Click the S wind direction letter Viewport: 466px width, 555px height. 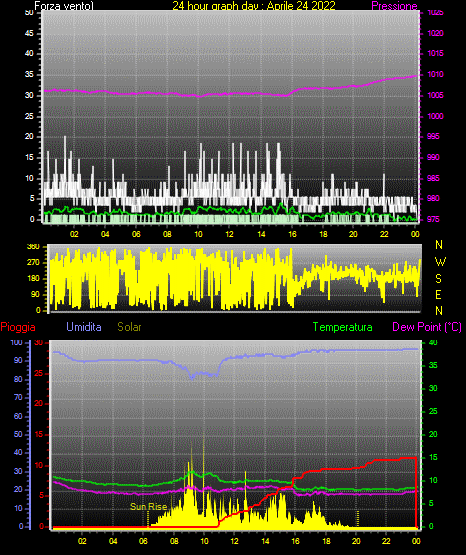coord(439,279)
